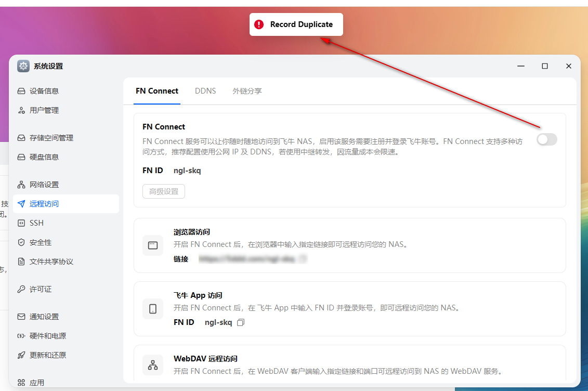
Task: Copy the FN ID ngl-skq
Action: click(x=241, y=322)
